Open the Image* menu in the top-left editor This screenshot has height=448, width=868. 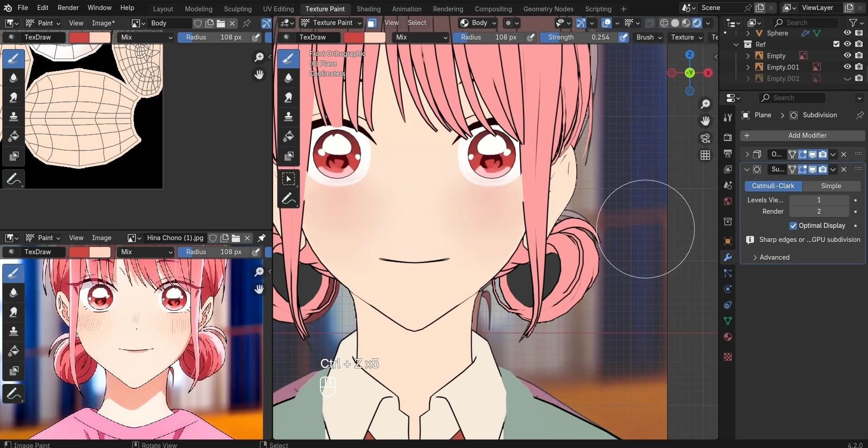[103, 23]
